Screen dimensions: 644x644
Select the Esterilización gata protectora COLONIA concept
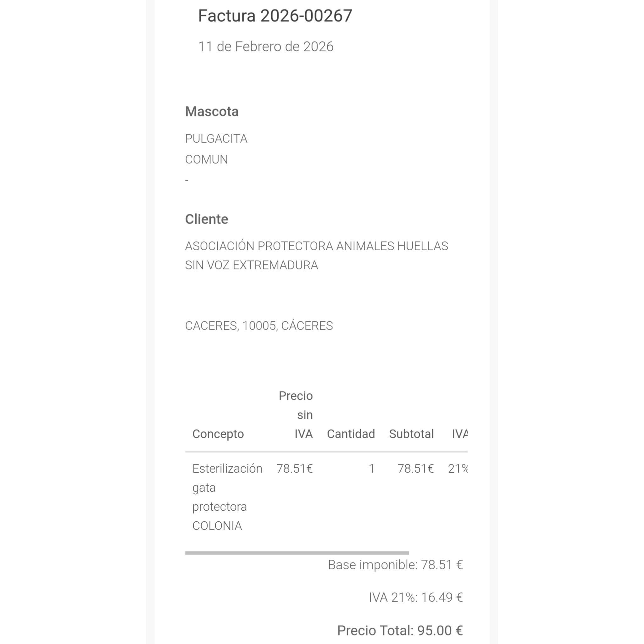pos(227,497)
